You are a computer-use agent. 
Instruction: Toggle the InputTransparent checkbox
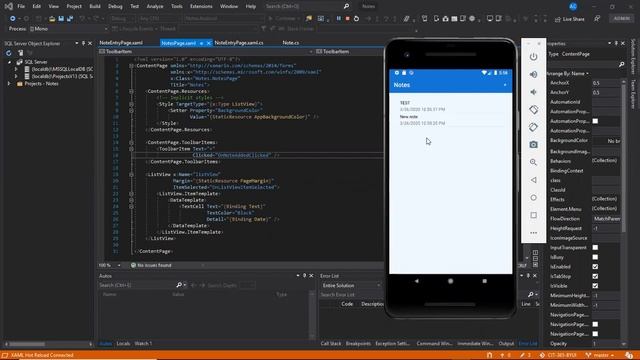click(595, 247)
